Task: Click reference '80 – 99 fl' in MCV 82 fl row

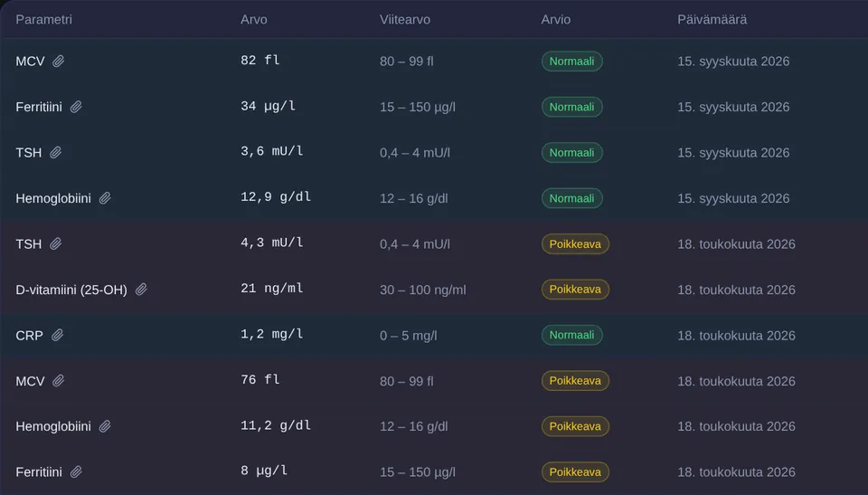Action: [x=406, y=61]
